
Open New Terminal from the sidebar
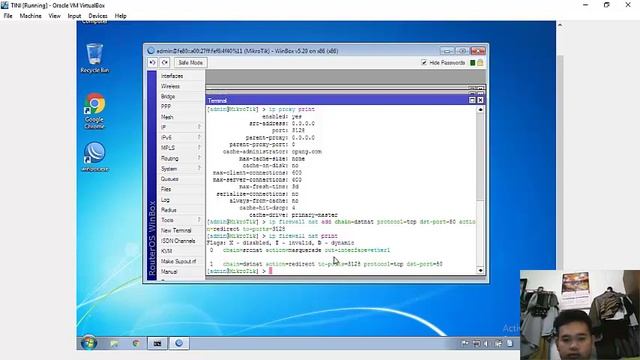176,231
